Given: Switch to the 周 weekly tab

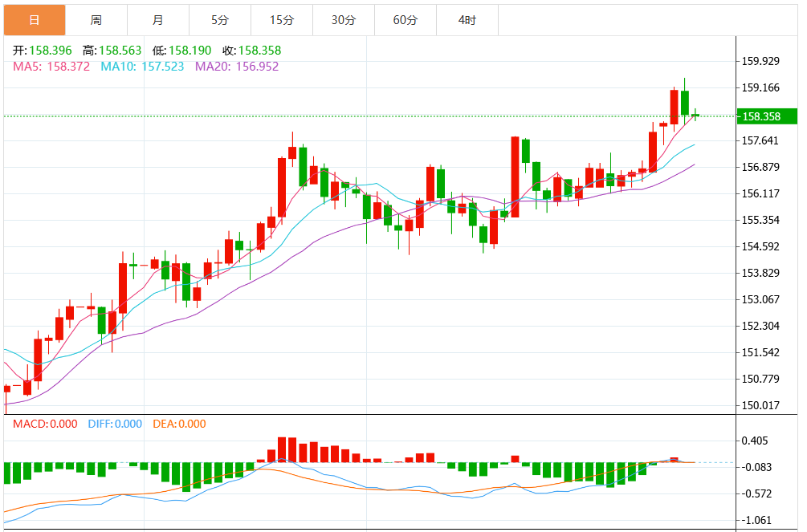Looking at the screenshot, I should pyautogui.click(x=96, y=20).
